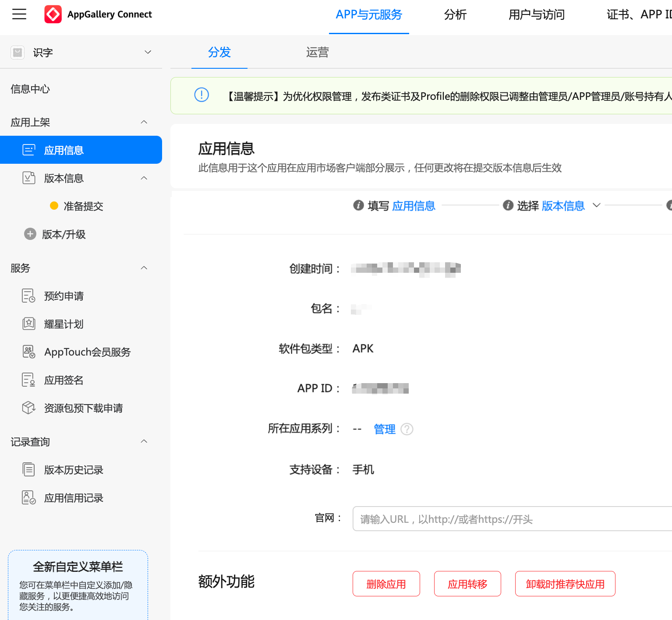Image resolution: width=672 pixels, height=620 pixels.
Task: Click the 应用签名 text label
Action: (x=64, y=380)
